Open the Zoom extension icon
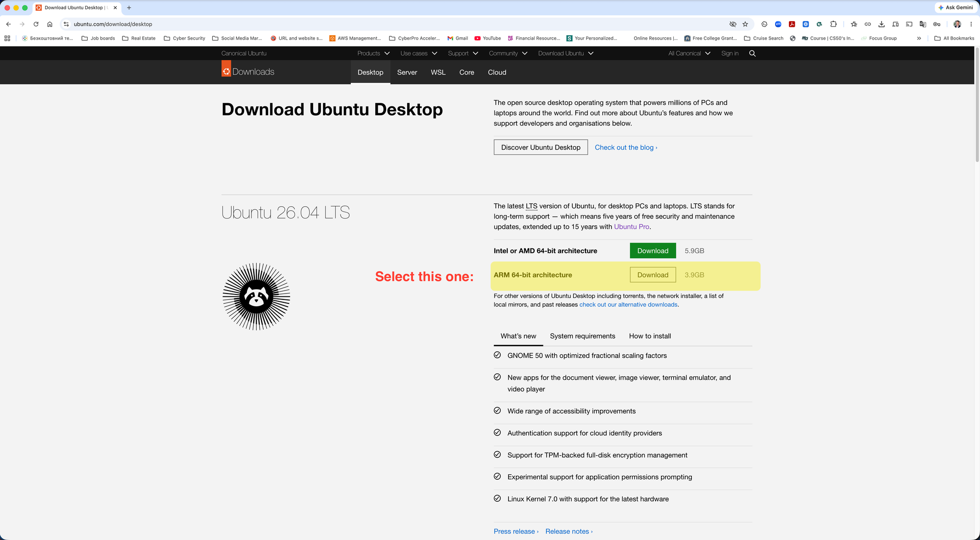Viewport: 980px width, 540px height. coord(778,24)
